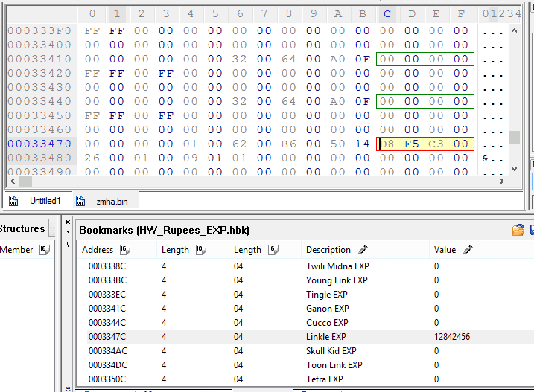This screenshot has width=534, height=392.
Task: Click the horizontal scroll right arrow
Action: (502, 181)
